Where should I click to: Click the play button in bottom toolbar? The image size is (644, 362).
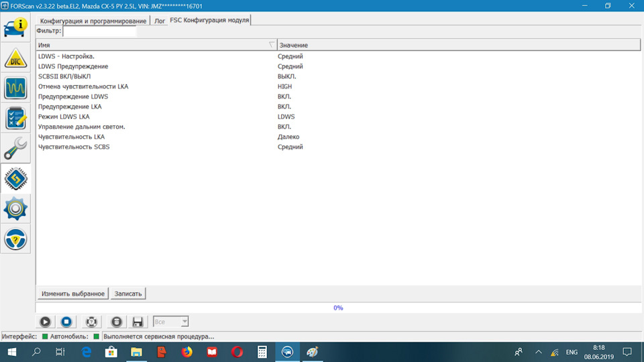(x=45, y=322)
